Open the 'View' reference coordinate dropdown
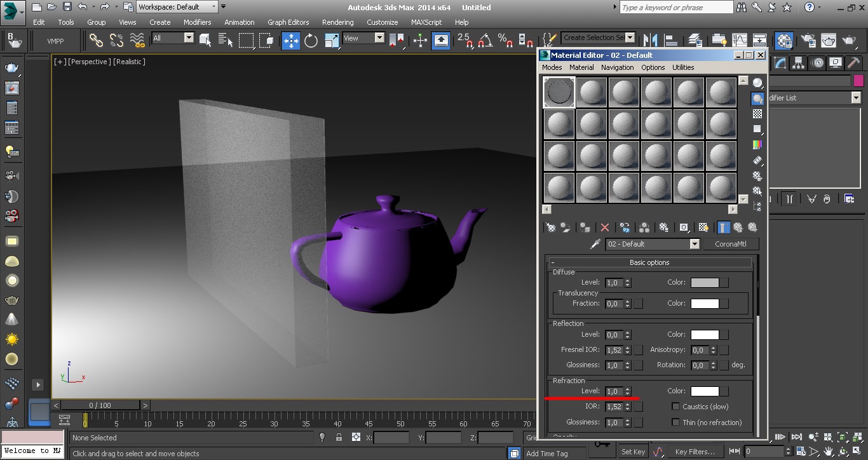Screen dimensions: 868x460 (363, 38)
